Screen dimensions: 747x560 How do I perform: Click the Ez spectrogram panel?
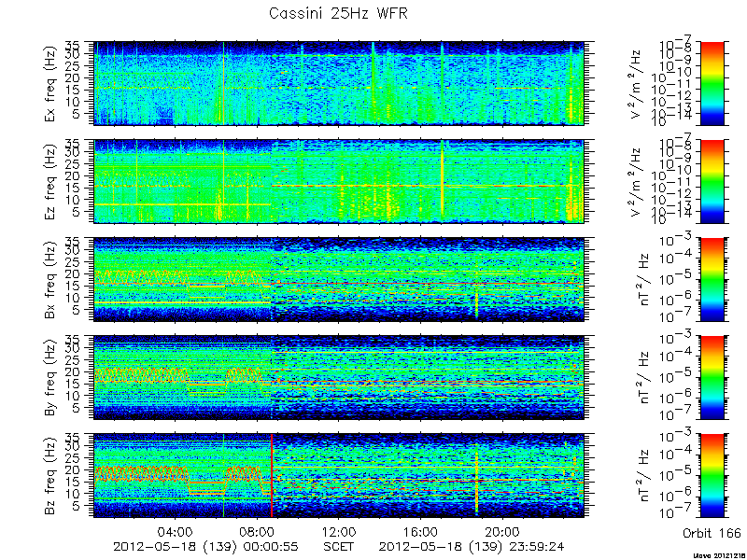pyautogui.click(x=339, y=181)
